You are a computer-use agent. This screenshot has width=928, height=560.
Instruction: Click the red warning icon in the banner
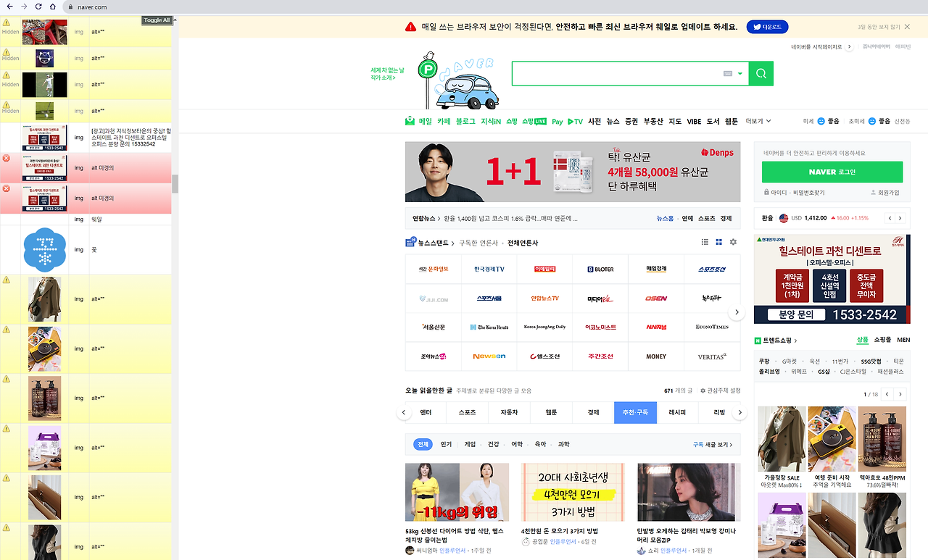pyautogui.click(x=410, y=27)
